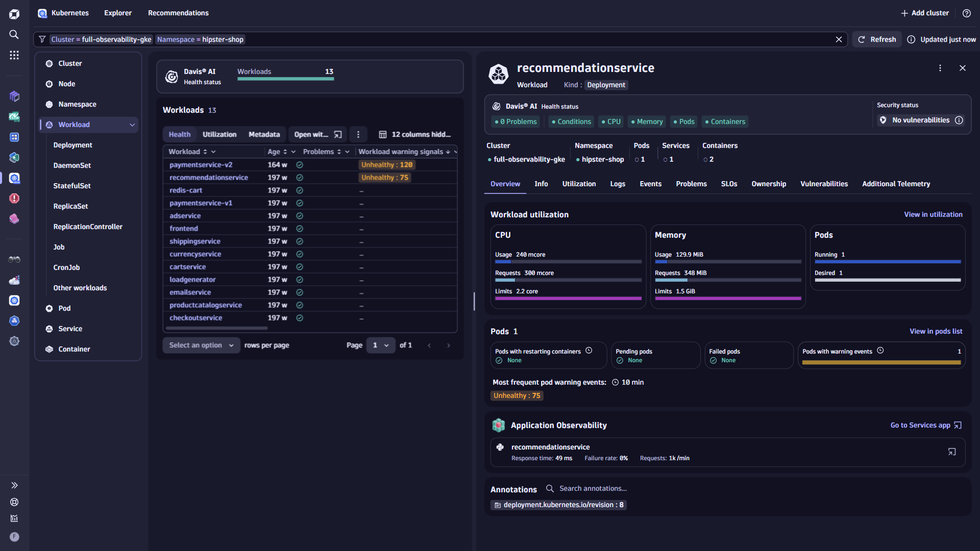Switch to the Metadata view toggle
The height and width of the screenshot is (551, 980).
tap(264, 134)
